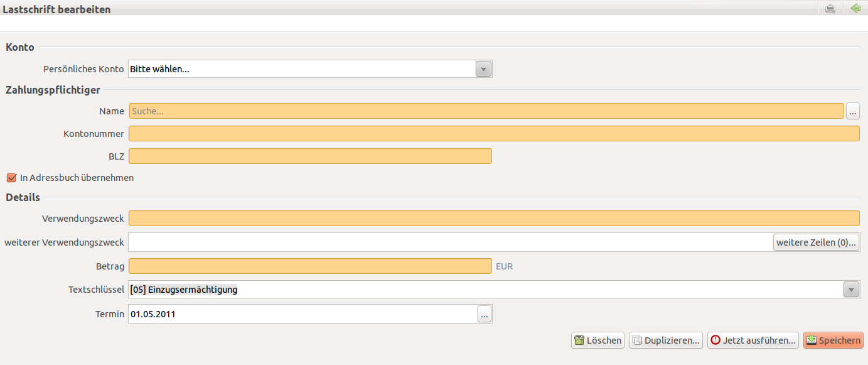Click the green back arrow icon
This screenshot has height=365, width=868.
(855, 9)
